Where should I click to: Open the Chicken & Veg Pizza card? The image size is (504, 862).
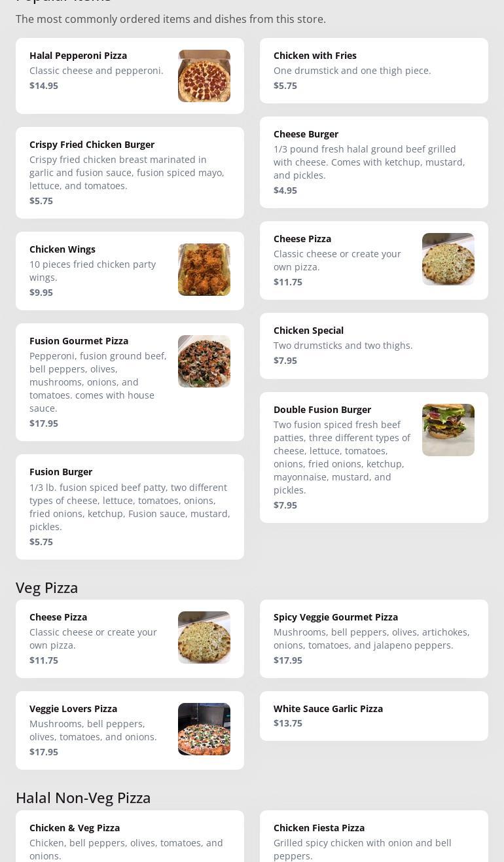(x=130, y=836)
